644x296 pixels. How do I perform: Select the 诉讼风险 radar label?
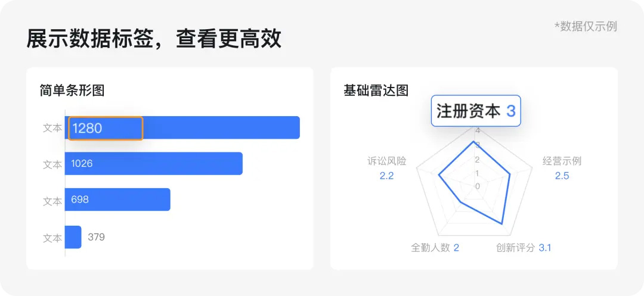387,161
